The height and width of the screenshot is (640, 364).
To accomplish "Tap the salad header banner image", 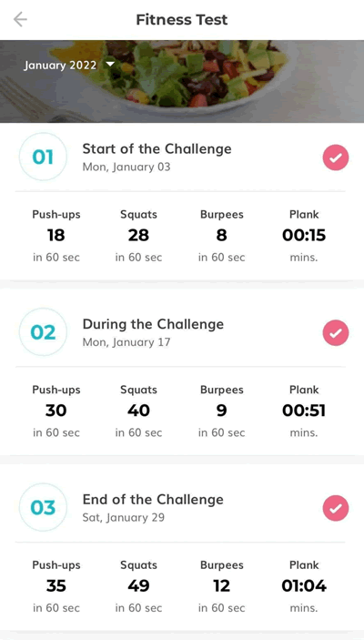I will point(182,81).
